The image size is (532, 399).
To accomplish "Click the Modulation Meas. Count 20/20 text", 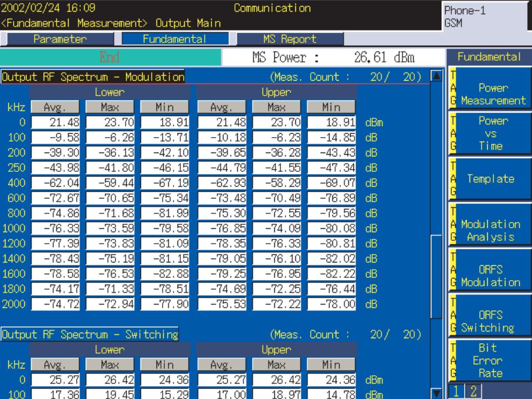I will click(x=346, y=77).
